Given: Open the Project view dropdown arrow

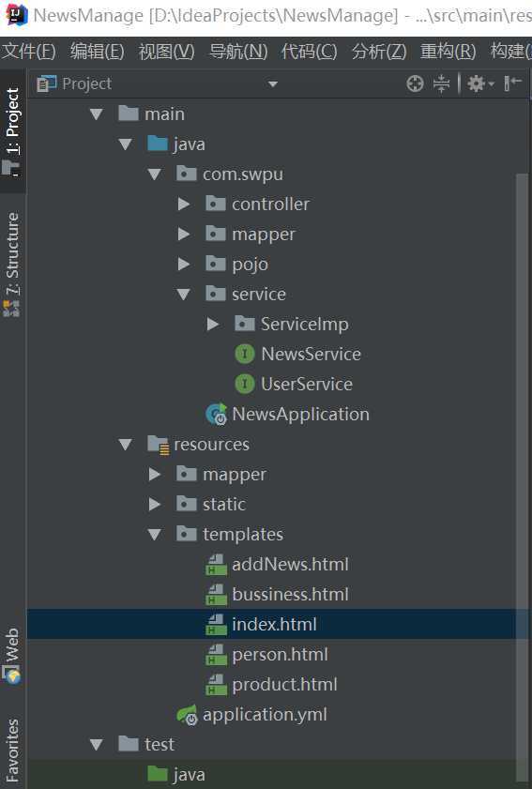Looking at the screenshot, I should 273,84.
